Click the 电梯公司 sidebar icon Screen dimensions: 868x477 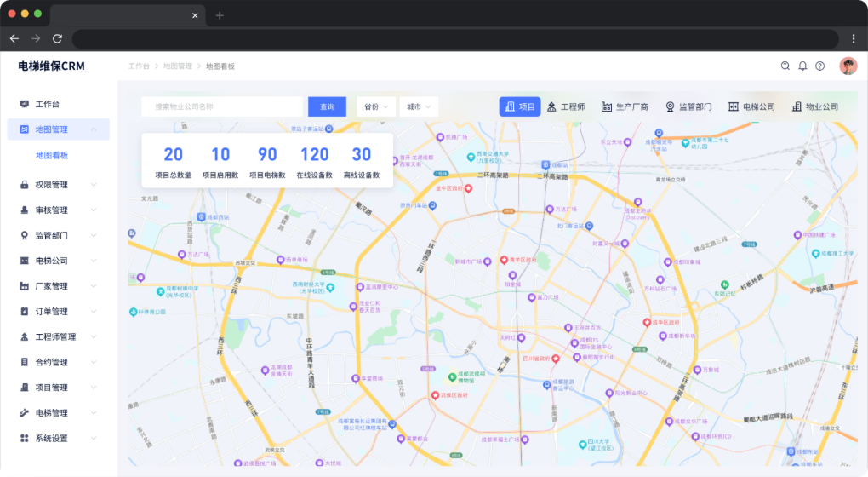point(25,261)
